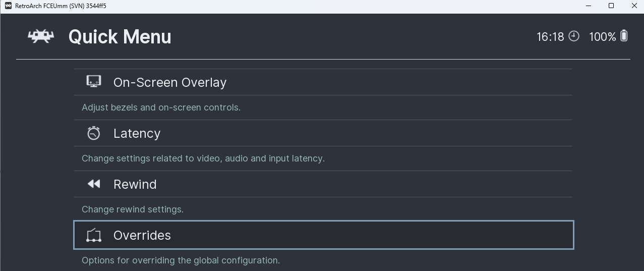This screenshot has width=644, height=271.
Task: Open the Latency settings entry
Action: point(137,133)
